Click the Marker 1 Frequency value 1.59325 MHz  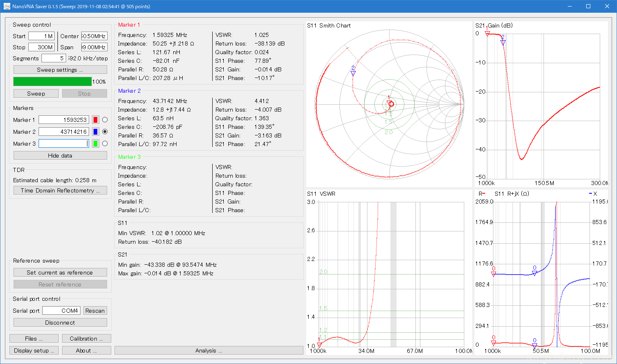tap(170, 35)
